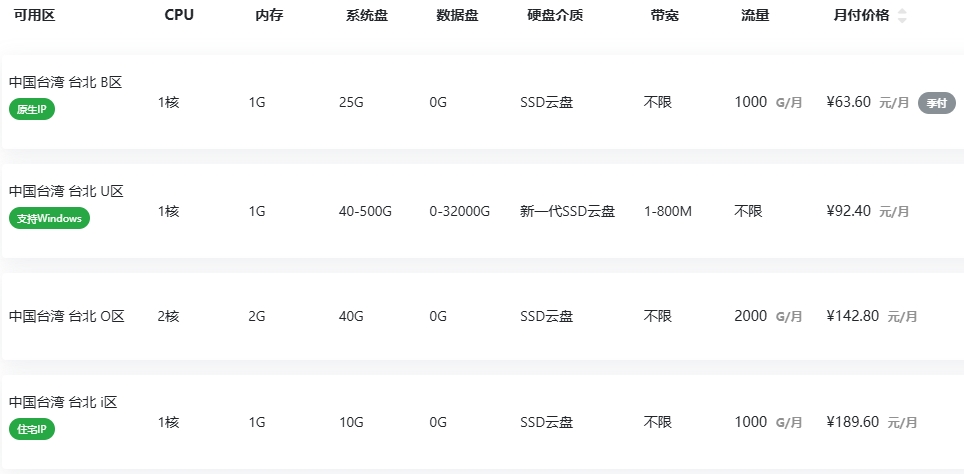Select the 中国台湾 台北 B区 row
964x474 pixels.
482,102
